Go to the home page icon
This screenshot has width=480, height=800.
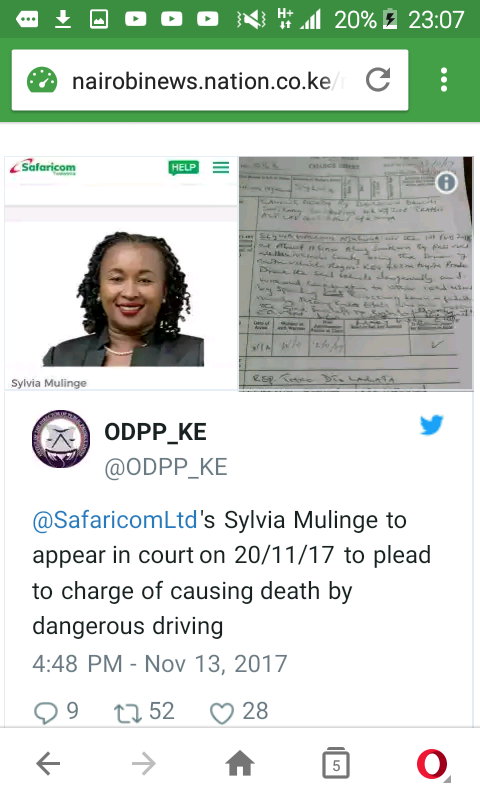coord(240,764)
